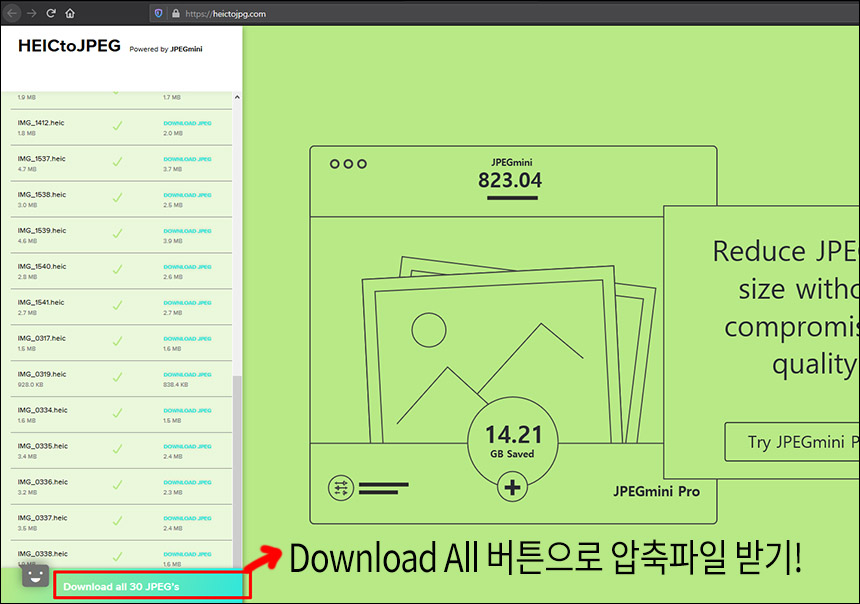Open the browser home page icon
The width and height of the screenshot is (860, 604).
[70, 13]
